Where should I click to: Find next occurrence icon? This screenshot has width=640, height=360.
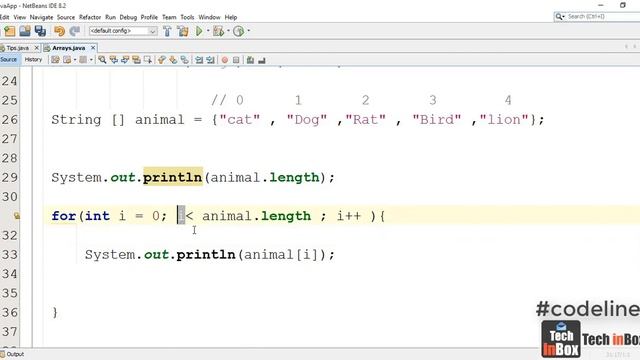pyautogui.click(x=125, y=60)
